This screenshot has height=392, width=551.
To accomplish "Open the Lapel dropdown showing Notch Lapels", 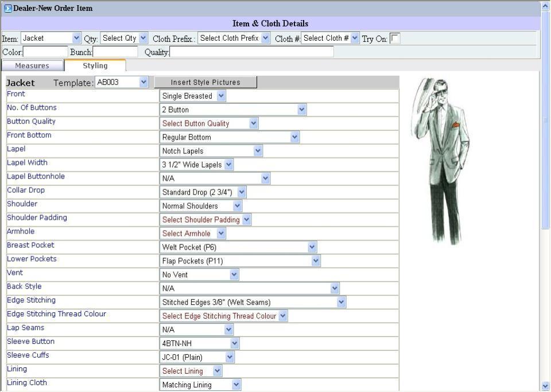I will tap(211, 151).
